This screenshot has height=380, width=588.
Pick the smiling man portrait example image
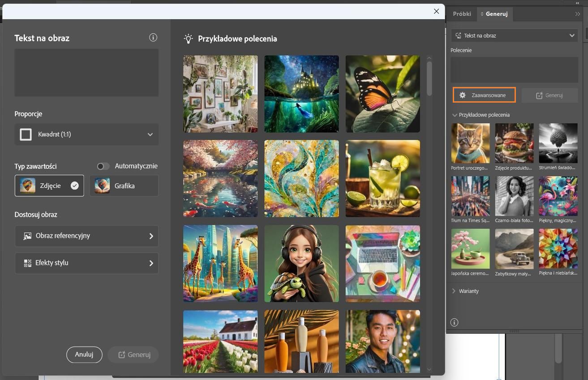(383, 341)
